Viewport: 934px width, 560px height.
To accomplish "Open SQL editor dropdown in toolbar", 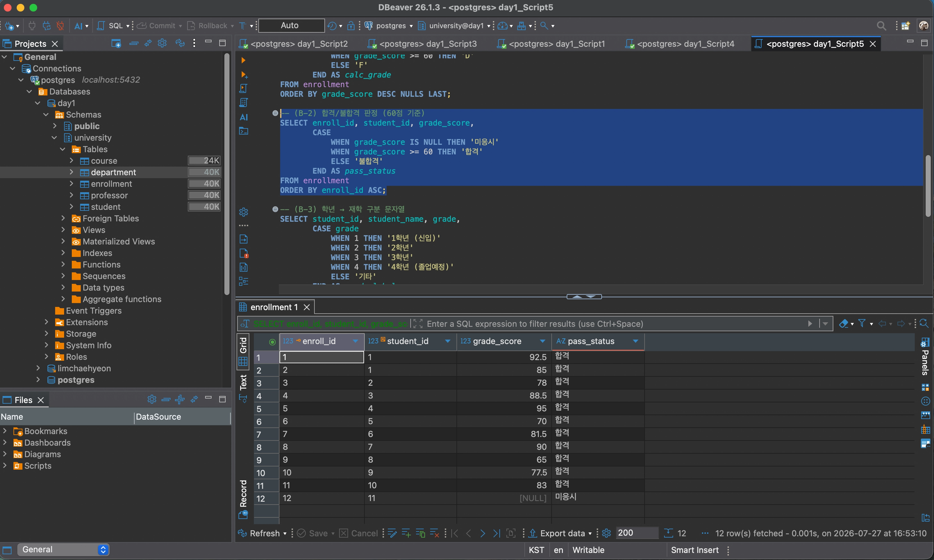I will click(128, 26).
